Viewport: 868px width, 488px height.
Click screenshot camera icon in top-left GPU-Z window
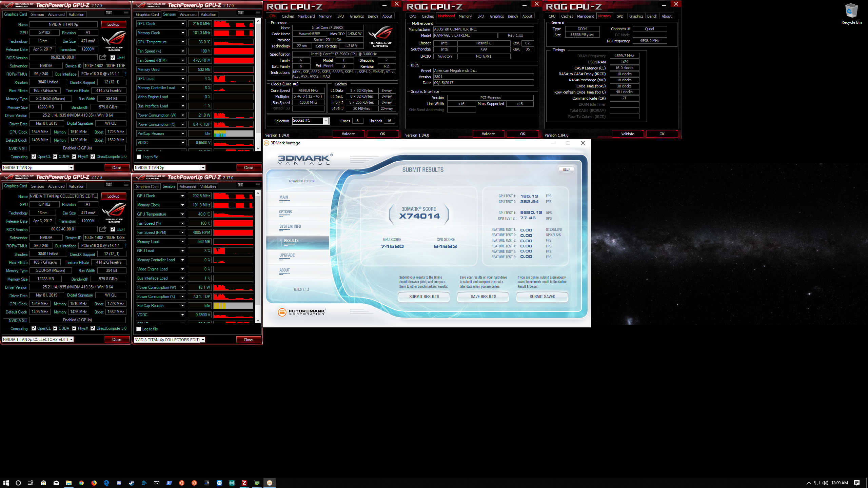pos(108,13)
